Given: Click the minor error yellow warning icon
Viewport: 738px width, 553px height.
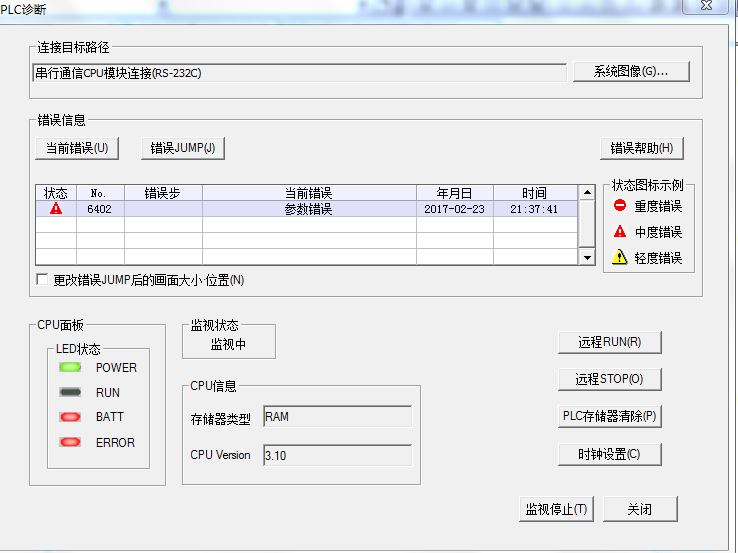Looking at the screenshot, I should (620, 258).
